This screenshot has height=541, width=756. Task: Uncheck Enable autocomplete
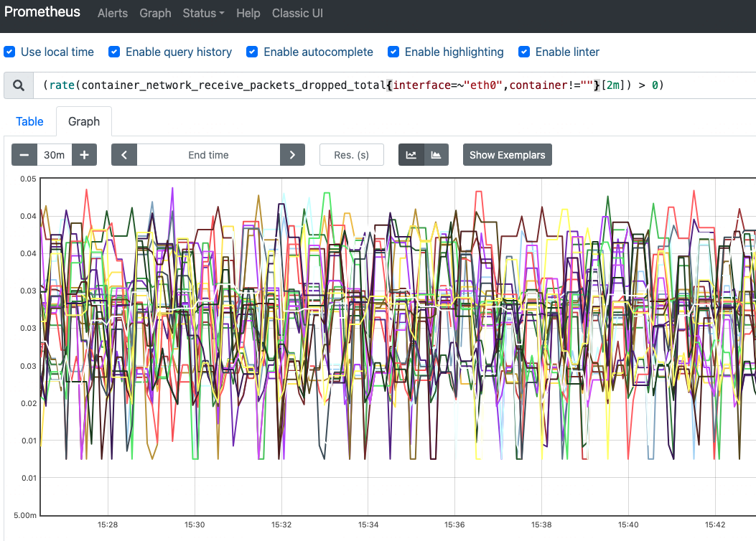click(x=252, y=52)
